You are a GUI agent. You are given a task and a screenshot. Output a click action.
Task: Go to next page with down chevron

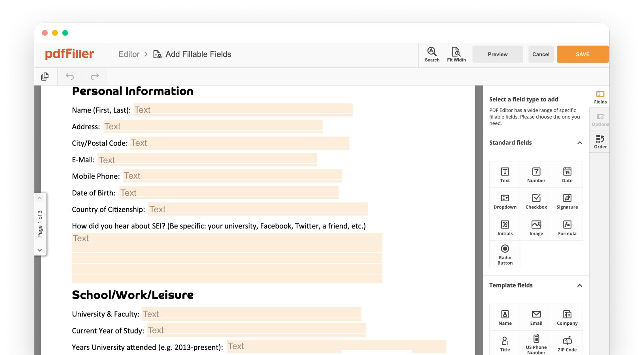coord(40,250)
